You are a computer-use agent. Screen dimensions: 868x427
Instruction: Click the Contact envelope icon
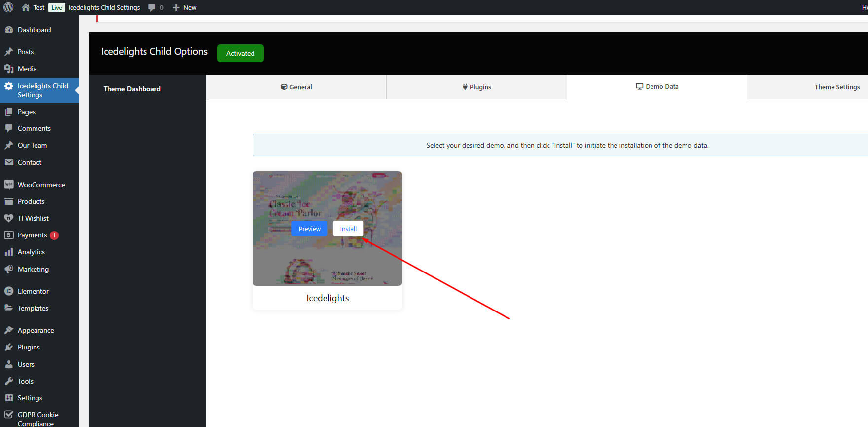pyautogui.click(x=9, y=162)
